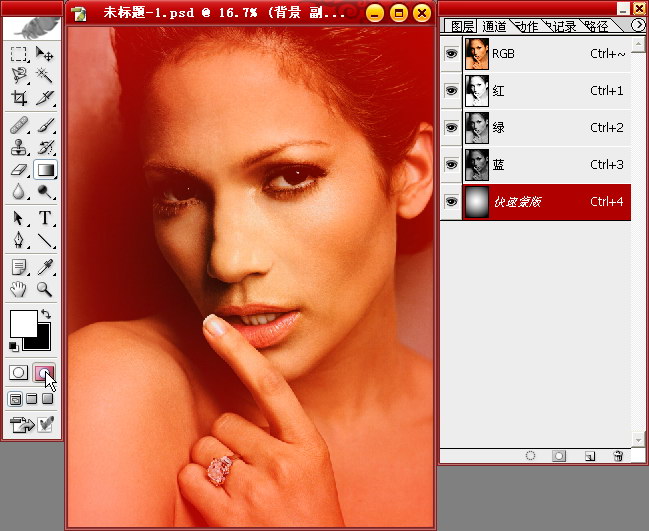
Task: Hide the 绿 (Green) channel
Action: coord(451,127)
